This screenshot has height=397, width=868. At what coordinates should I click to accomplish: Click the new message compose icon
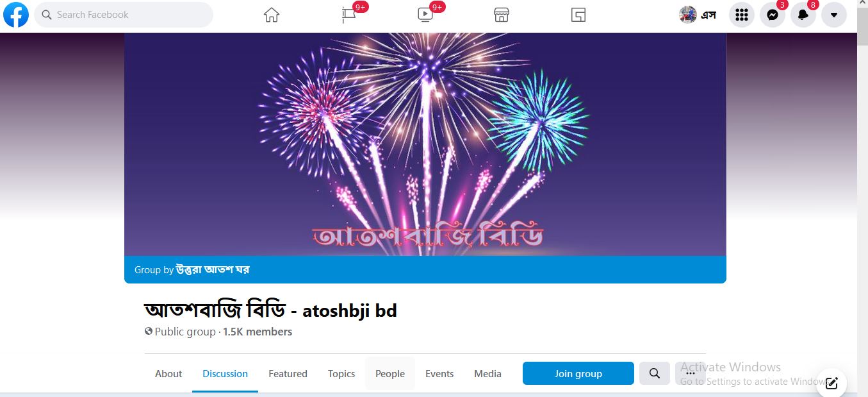pyautogui.click(x=831, y=383)
